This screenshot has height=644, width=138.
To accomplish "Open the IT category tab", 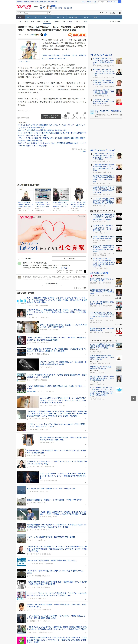I will [x=64, y=21].
